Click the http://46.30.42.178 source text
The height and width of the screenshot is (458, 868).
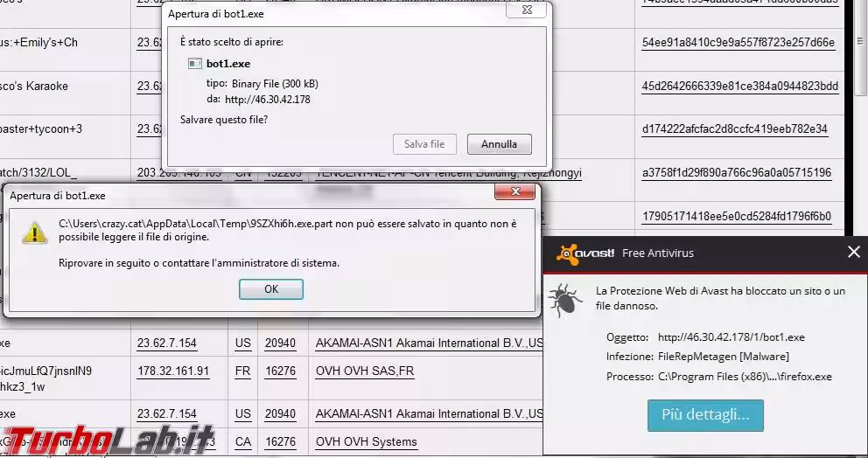tap(268, 100)
